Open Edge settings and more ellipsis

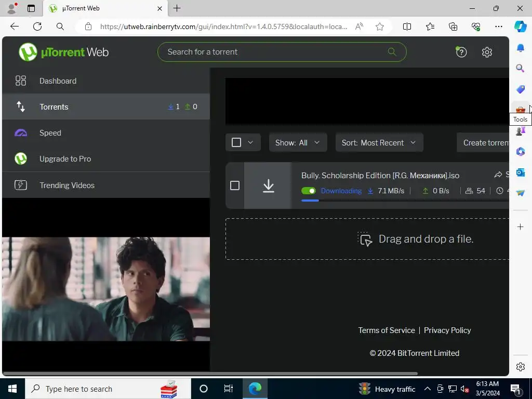(498, 26)
